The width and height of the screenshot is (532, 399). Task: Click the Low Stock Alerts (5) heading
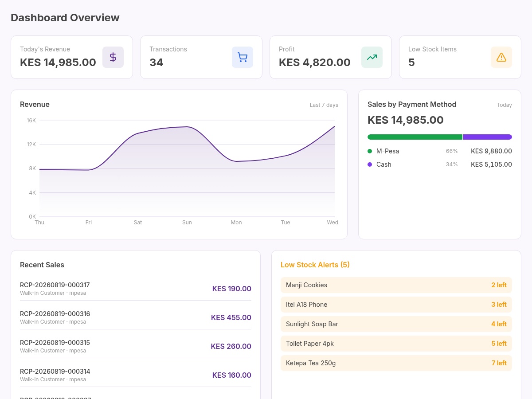(x=315, y=265)
